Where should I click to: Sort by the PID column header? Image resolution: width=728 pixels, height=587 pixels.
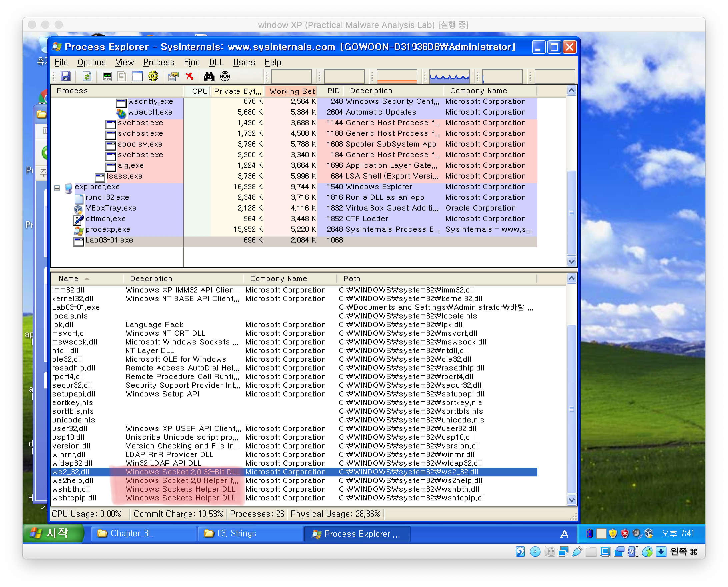click(x=333, y=91)
